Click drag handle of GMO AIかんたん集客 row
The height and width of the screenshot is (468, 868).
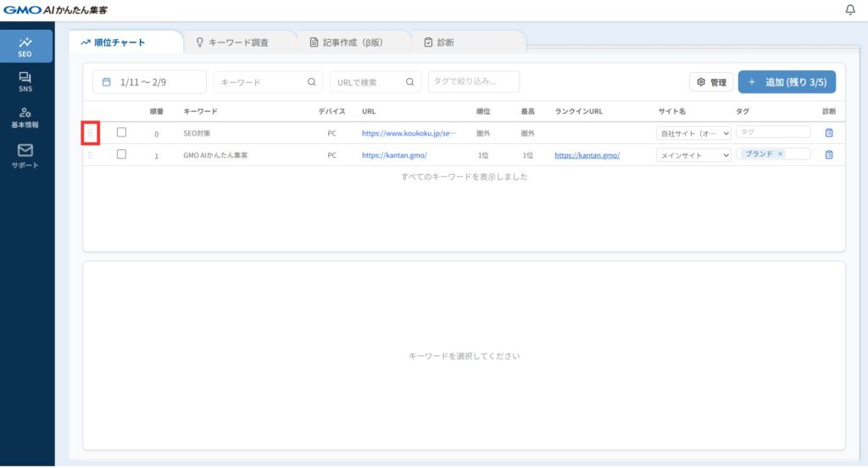91,155
